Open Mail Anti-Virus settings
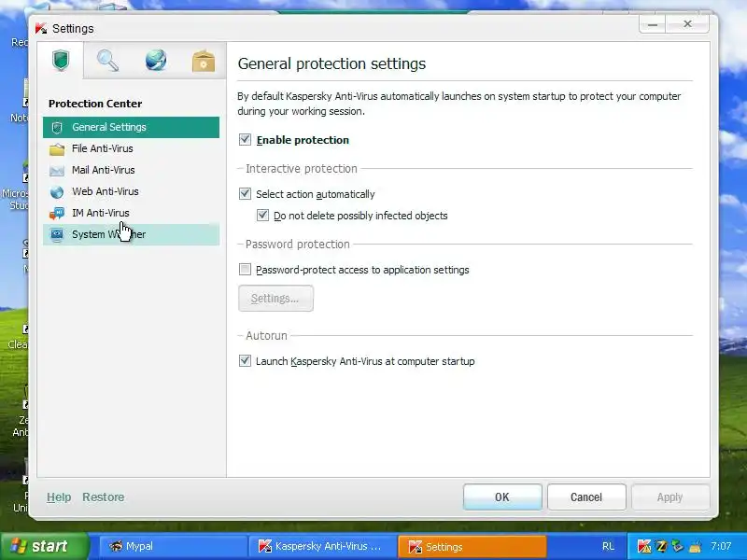 coord(131,170)
